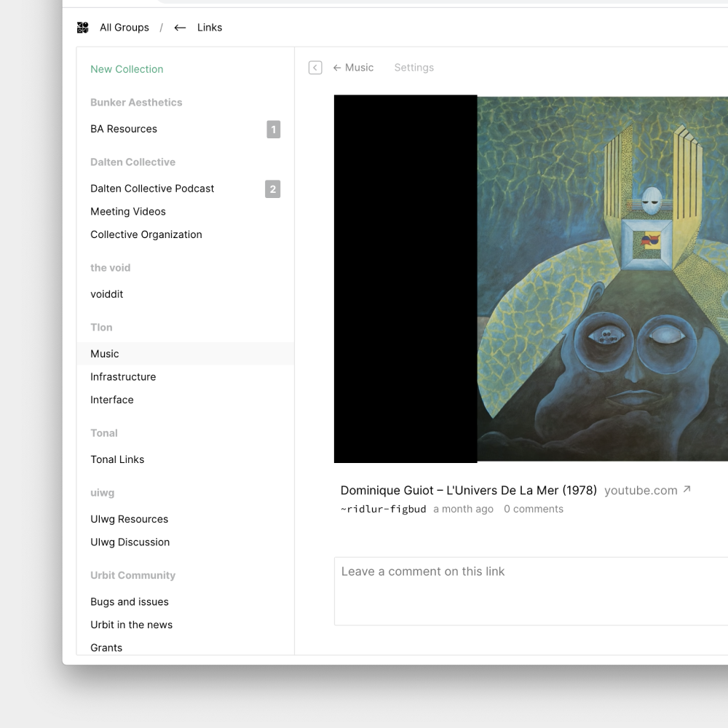Viewport: 728px width, 728px height.
Task: Create a New Collection
Action: [x=127, y=69]
